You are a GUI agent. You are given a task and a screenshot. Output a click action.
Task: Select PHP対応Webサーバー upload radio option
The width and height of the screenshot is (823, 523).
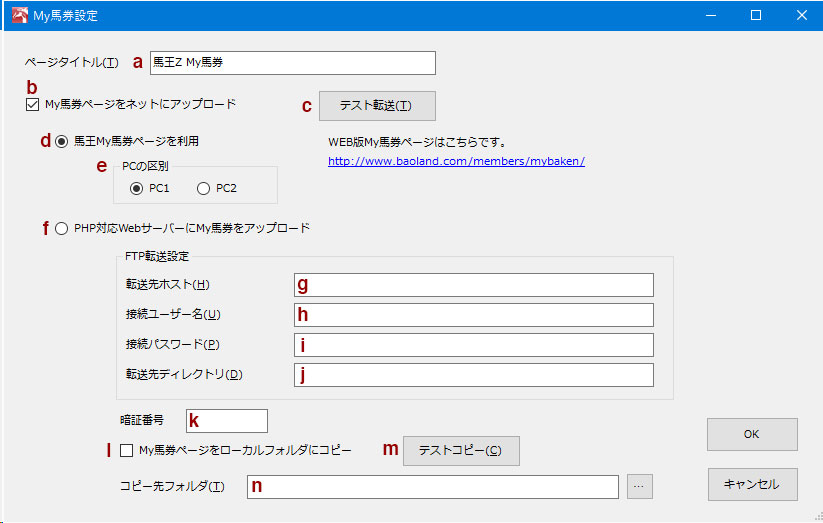(x=61, y=228)
